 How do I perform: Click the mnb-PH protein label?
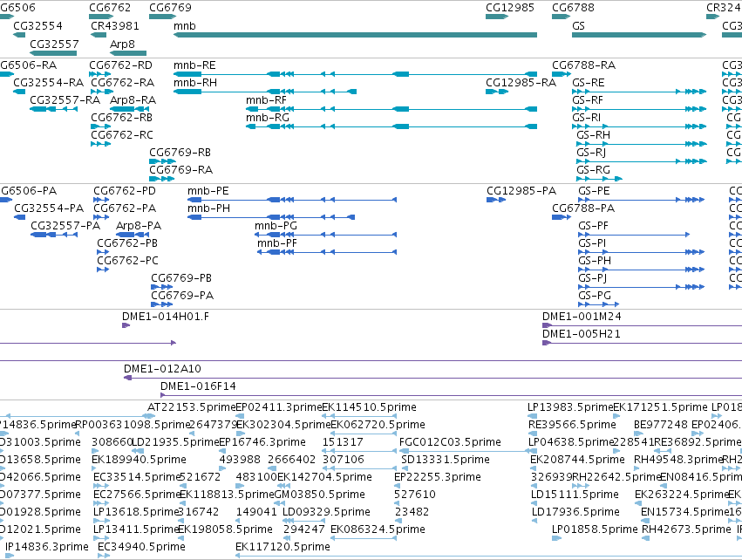tap(208, 208)
